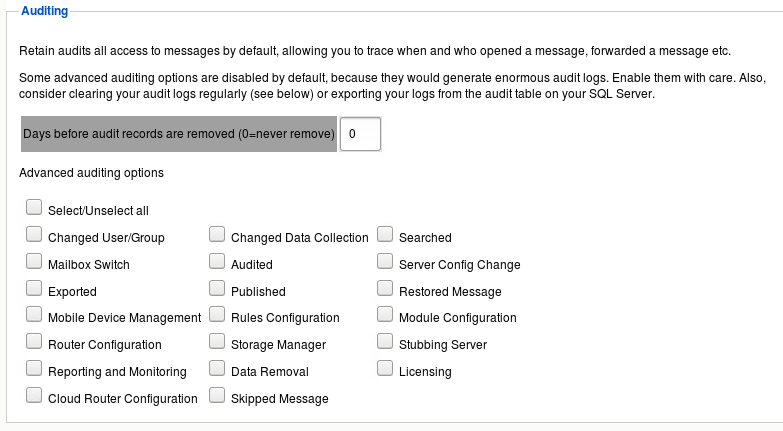The image size is (783, 431).
Task: Toggle Restored Message auditing
Action: pyautogui.click(x=385, y=289)
